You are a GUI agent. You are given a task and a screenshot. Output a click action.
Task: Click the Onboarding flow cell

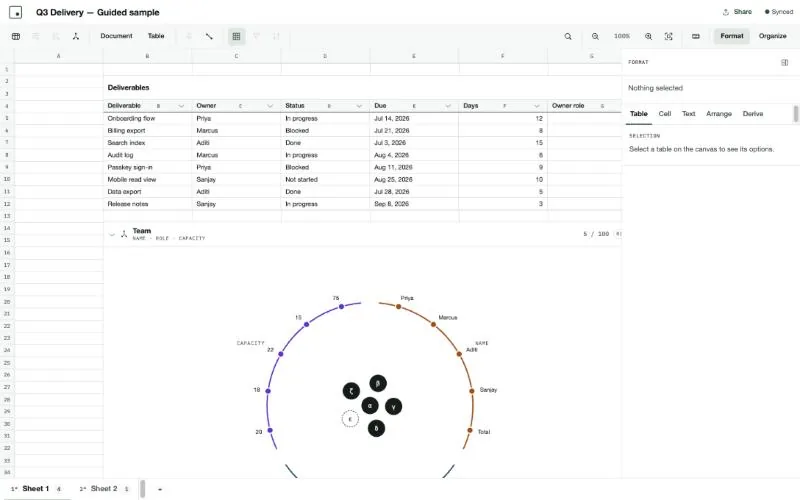[148, 118]
